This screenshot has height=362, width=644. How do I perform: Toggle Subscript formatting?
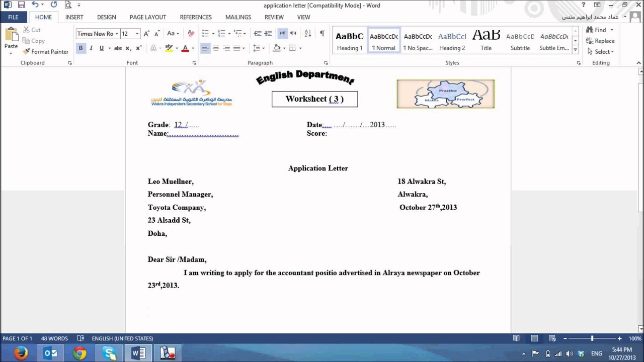(128, 48)
